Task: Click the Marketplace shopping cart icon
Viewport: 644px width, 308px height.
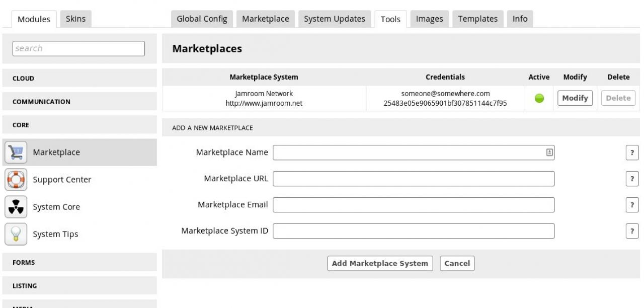Action: (x=16, y=152)
